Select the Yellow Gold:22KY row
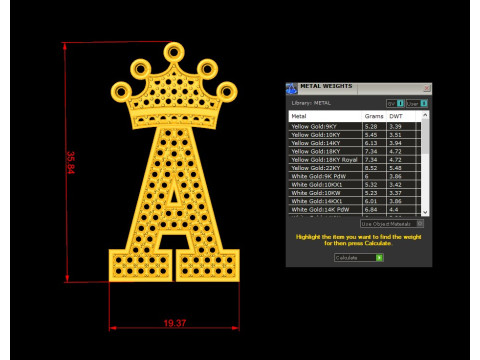The image size is (480, 360). tap(355, 168)
